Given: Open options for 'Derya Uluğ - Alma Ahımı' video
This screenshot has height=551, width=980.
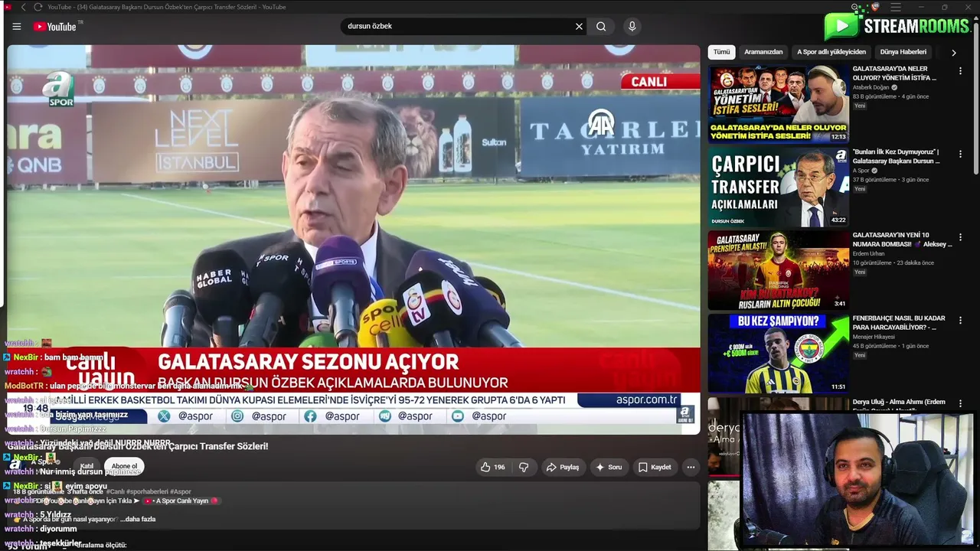Looking at the screenshot, I should [x=960, y=404].
